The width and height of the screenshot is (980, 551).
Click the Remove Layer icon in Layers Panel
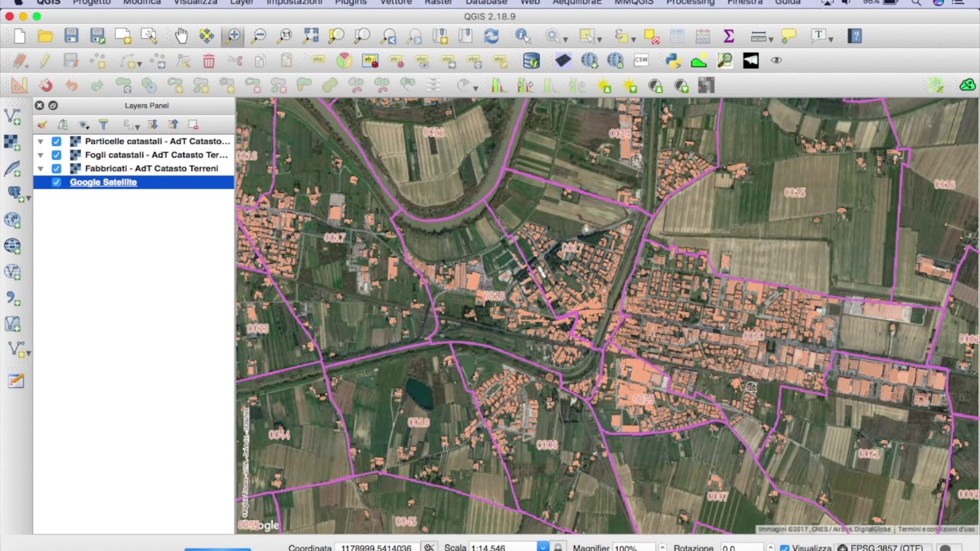193,125
